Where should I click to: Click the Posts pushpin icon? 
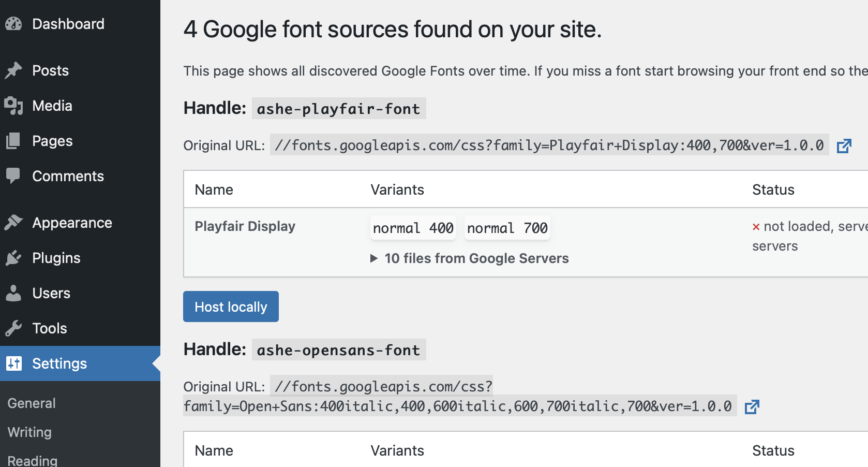pos(14,70)
